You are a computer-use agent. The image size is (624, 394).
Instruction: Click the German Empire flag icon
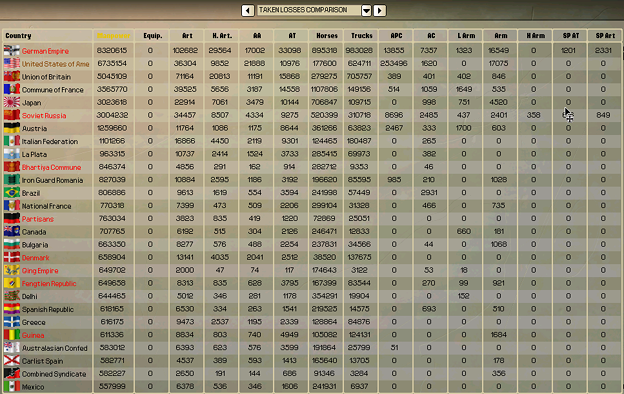pyautogui.click(x=12, y=51)
